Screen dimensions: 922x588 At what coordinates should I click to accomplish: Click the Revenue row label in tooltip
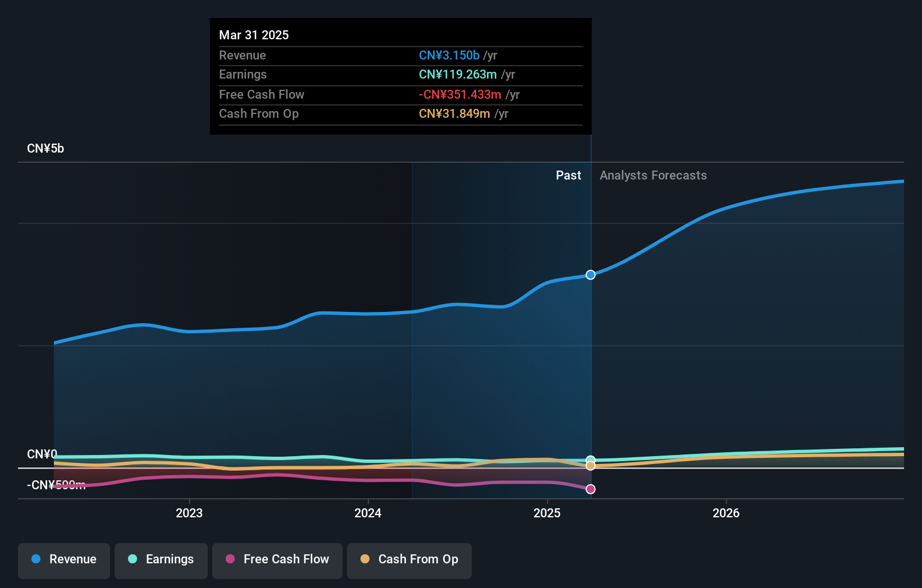[x=243, y=56]
